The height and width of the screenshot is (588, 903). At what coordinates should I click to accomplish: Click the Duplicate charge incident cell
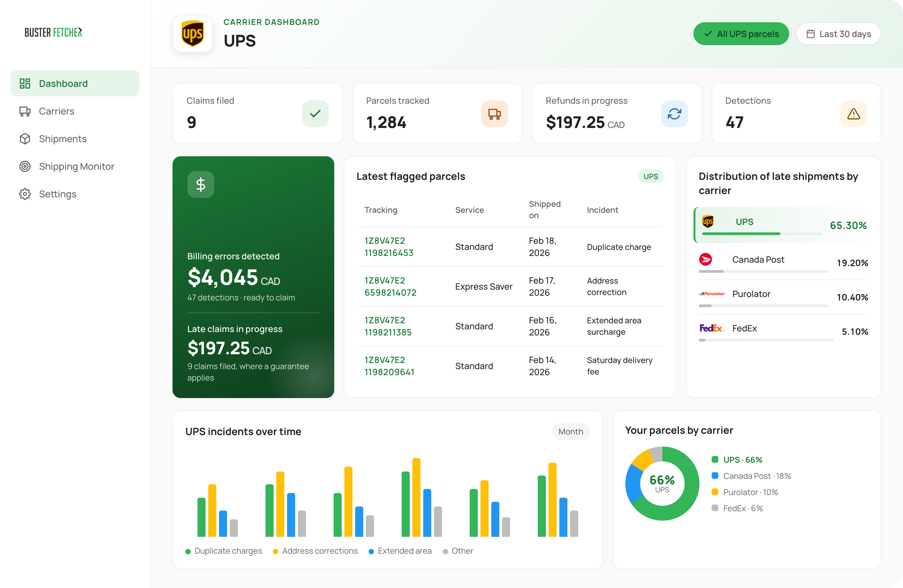(619, 247)
